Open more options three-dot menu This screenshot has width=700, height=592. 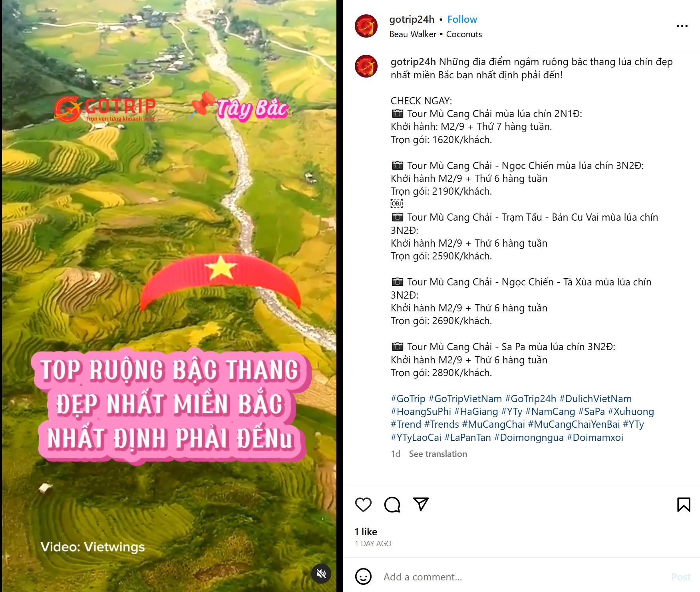coord(682,26)
